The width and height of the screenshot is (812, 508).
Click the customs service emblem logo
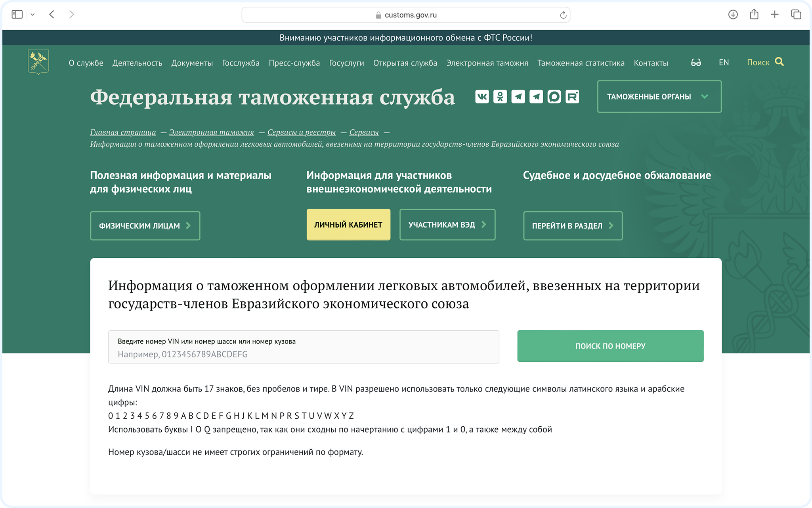(x=38, y=62)
